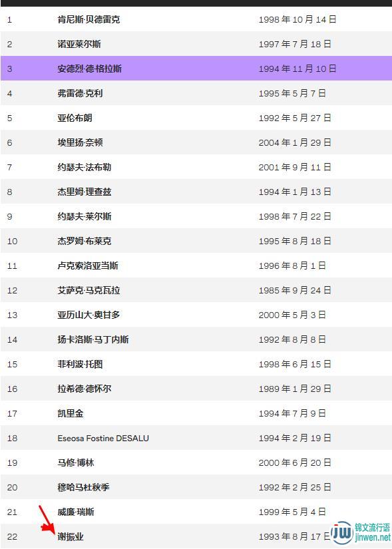Click the jinwen.net watermark logo

(x=361, y=533)
